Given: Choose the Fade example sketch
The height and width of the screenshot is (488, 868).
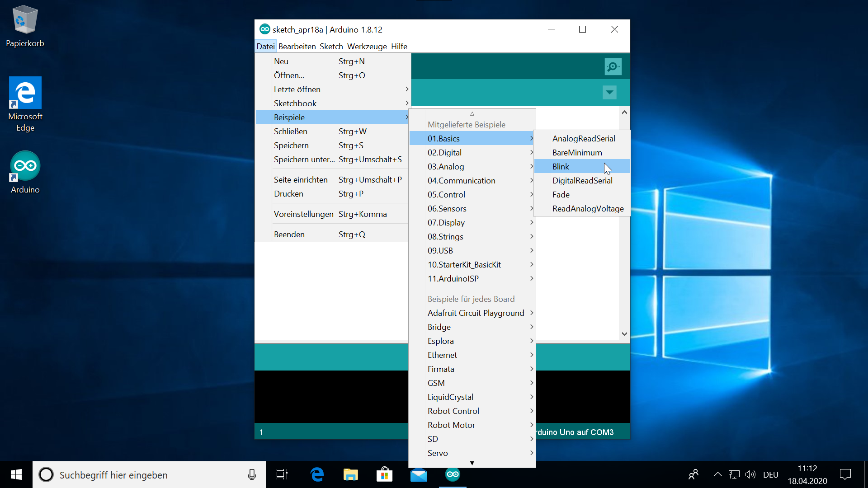Looking at the screenshot, I should coord(582,194).
